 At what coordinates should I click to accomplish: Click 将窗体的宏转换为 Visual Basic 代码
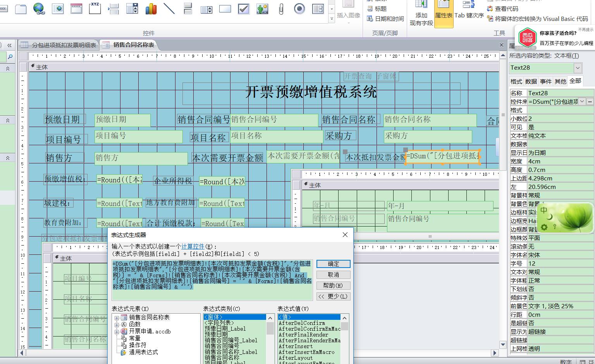click(538, 19)
